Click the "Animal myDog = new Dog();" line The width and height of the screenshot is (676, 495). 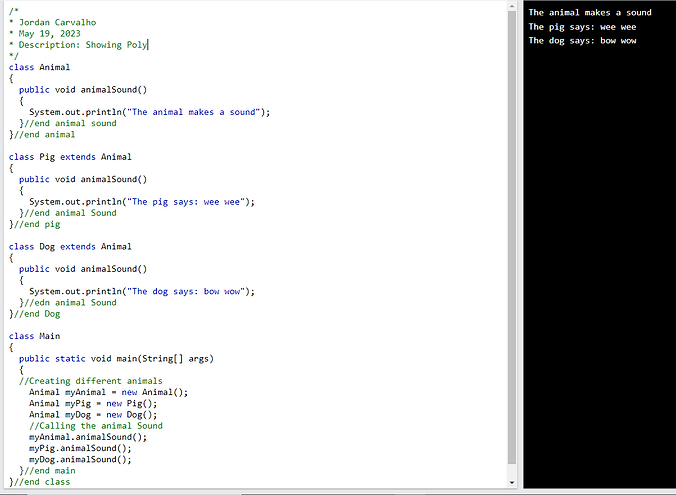[x=93, y=415]
